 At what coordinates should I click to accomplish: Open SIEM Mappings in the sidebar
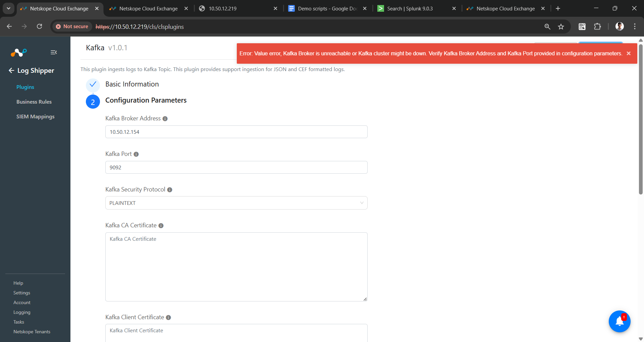point(35,117)
